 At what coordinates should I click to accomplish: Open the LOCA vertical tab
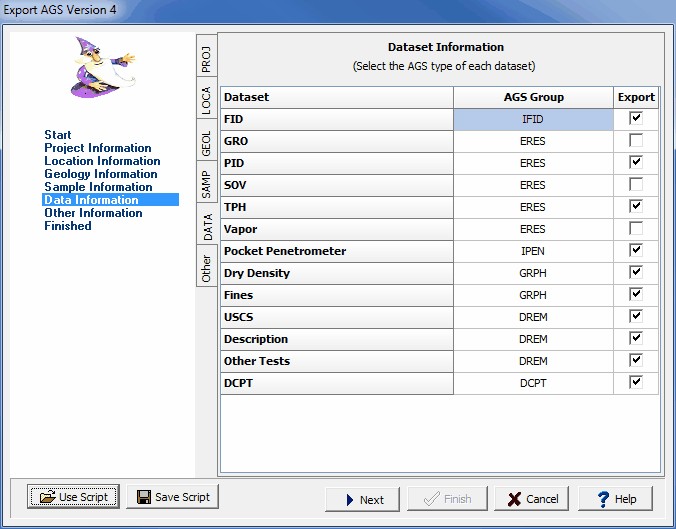[x=206, y=99]
